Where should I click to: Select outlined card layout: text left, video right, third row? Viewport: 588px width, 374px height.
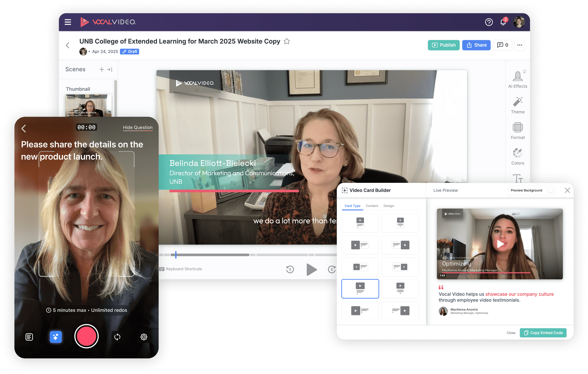point(400,267)
